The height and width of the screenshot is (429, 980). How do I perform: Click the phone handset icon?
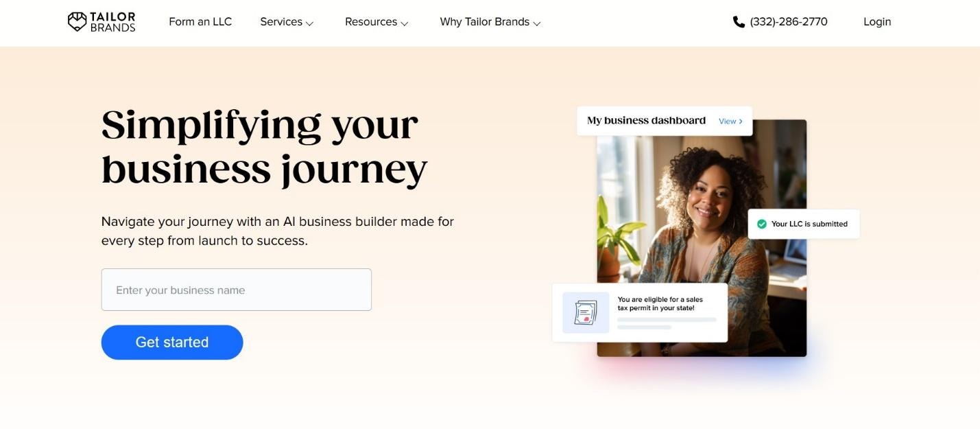coord(739,22)
